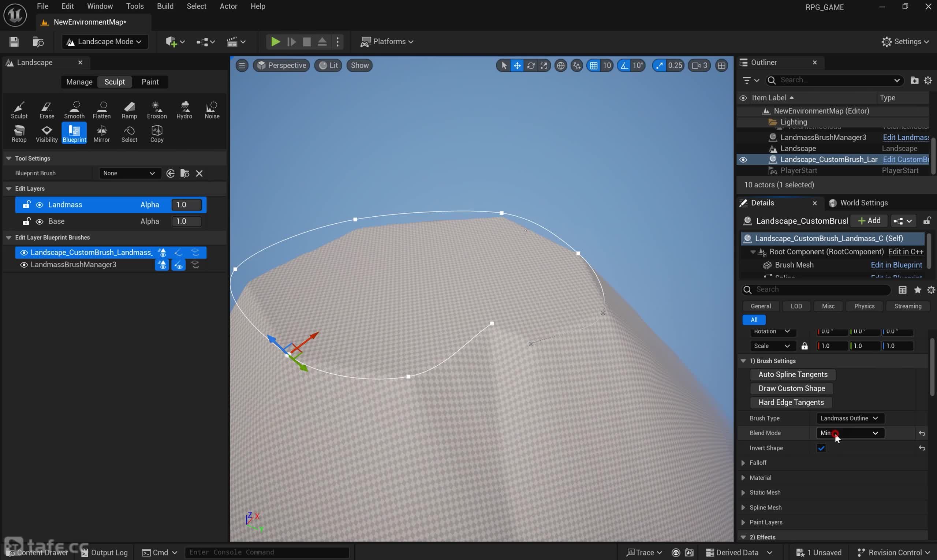Click the Add component button
Viewport: 937px width, 560px height.
(869, 221)
